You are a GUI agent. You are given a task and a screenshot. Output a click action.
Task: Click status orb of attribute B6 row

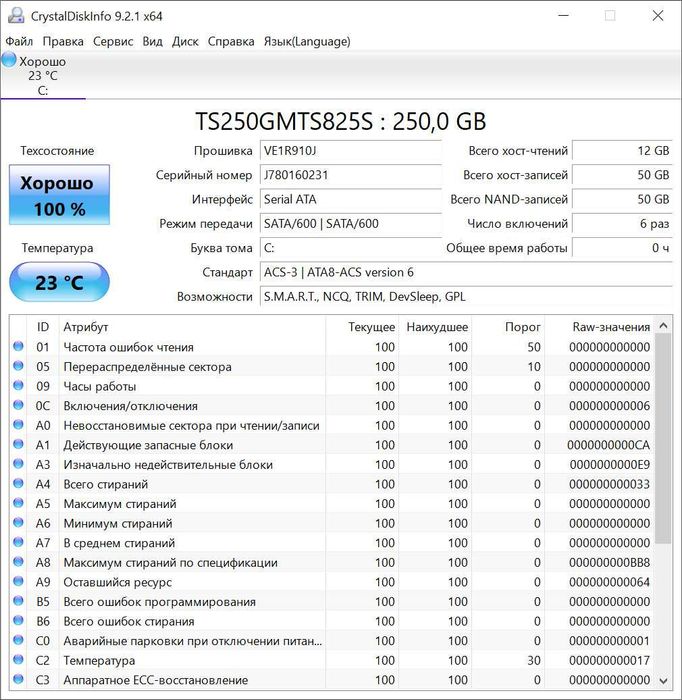(18, 621)
